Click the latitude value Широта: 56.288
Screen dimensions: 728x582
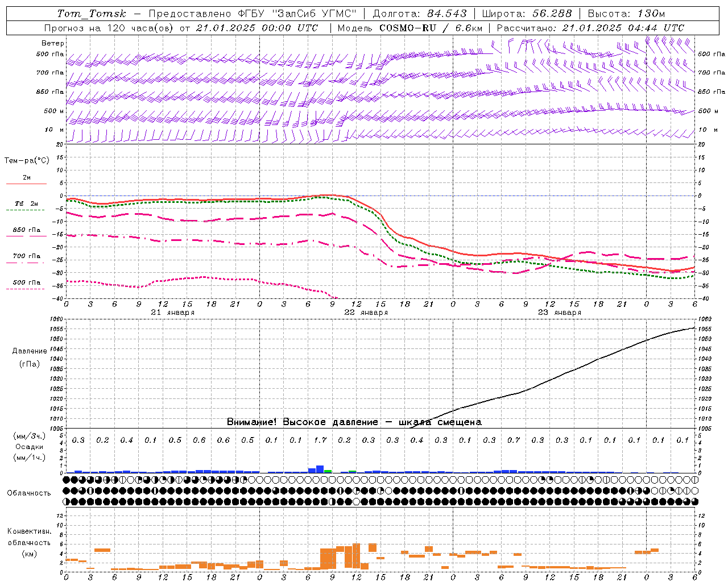tap(527, 13)
